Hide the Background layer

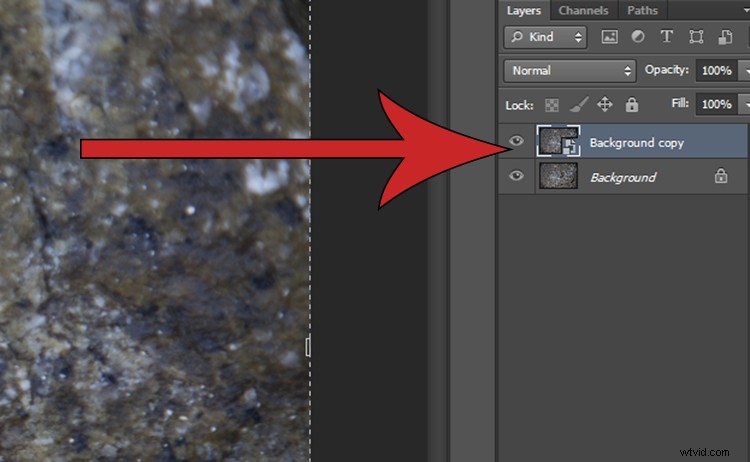coord(516,176)
